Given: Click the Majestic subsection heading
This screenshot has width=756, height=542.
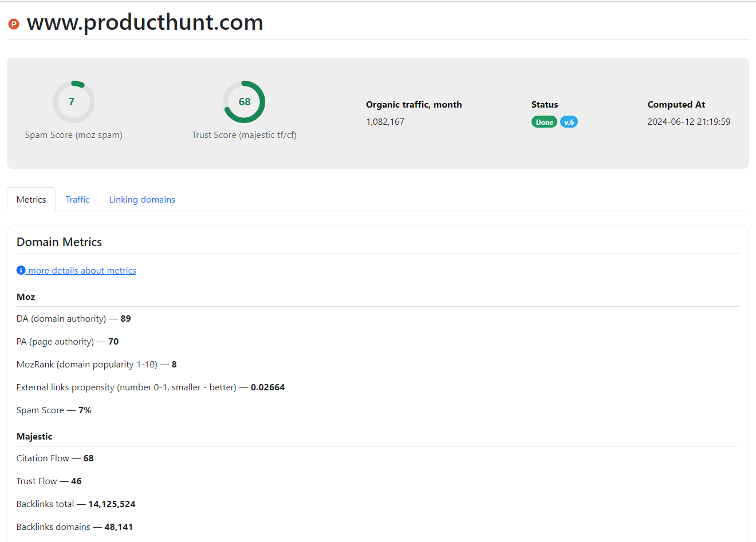Looking at the screenshot, I should 34,436.
